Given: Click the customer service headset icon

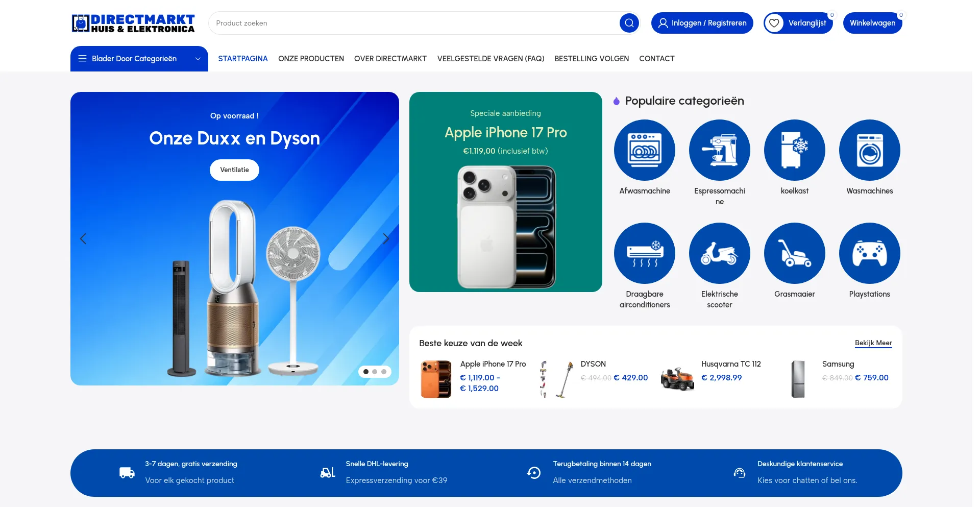Looking at the screenshot, I should coord(740,473).
